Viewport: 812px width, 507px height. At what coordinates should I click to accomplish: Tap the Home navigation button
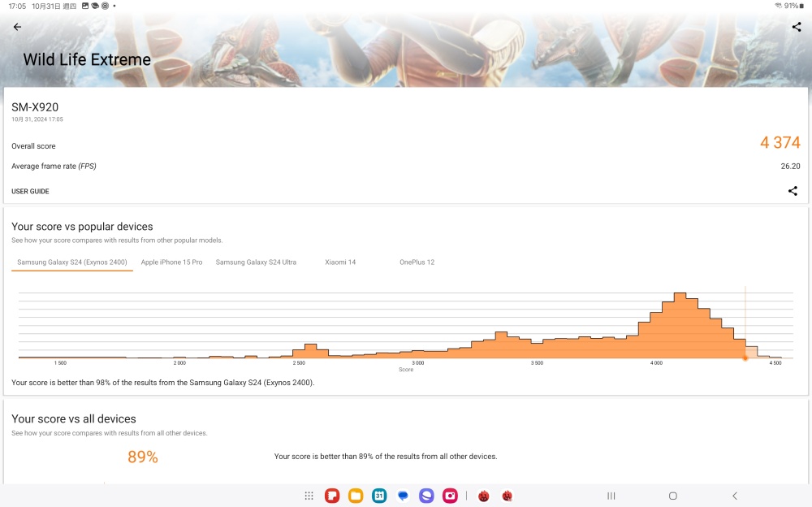pyautogui.click(x=672, y=496)
